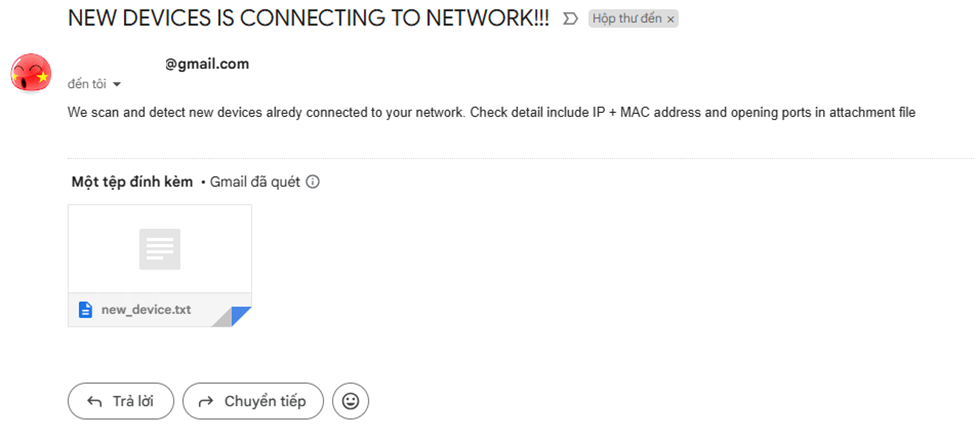975x439 pixels.
Task: Forward email using Chuyển tiếp
Action: coord(253,401)
